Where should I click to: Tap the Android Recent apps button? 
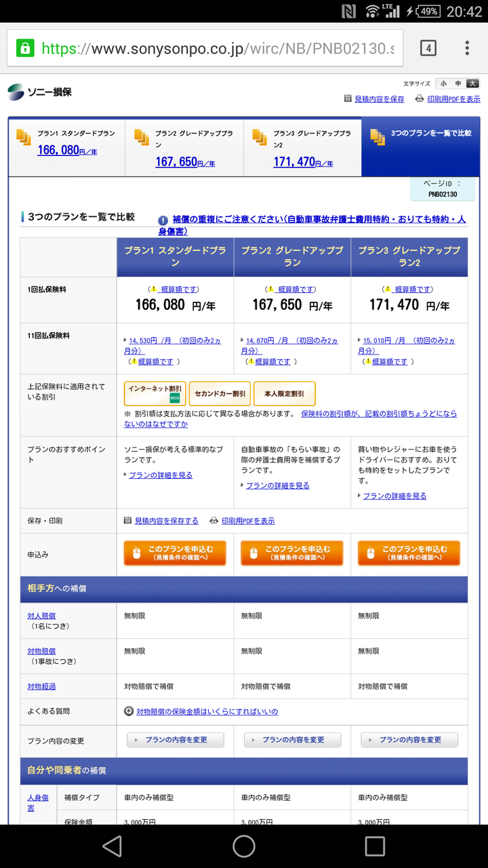pos(375,846)
